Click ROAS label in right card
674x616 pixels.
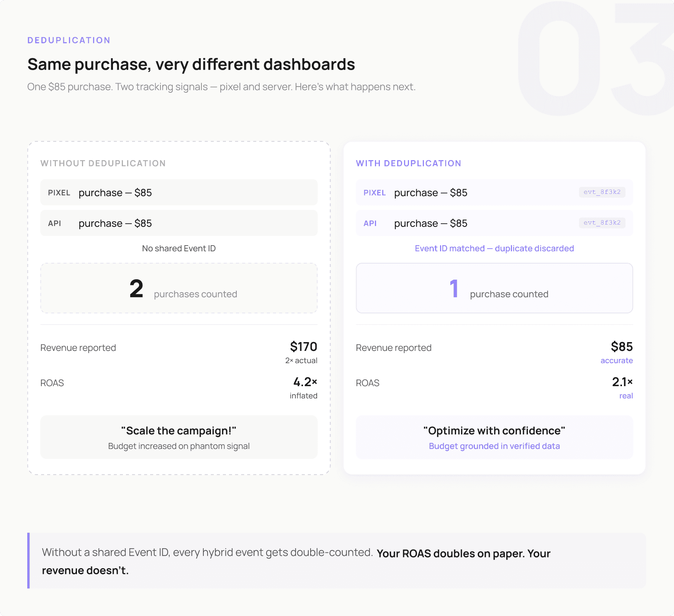[368, 383]
